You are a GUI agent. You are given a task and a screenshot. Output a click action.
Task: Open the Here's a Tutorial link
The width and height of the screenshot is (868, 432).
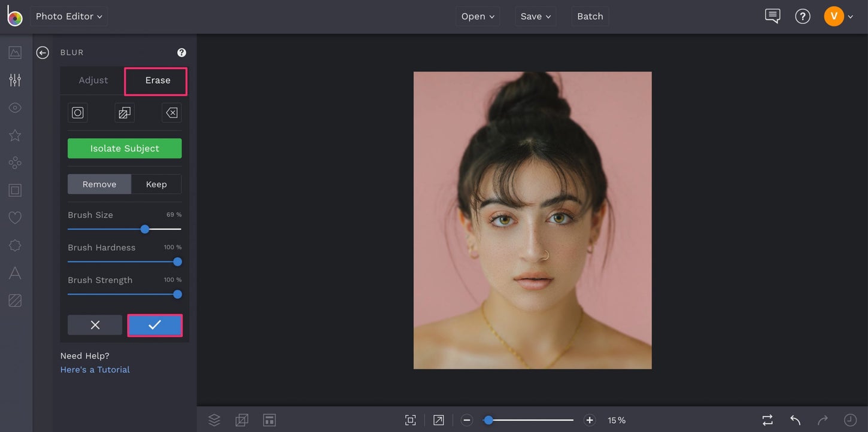pyautogui.click(x=95, y=369)
